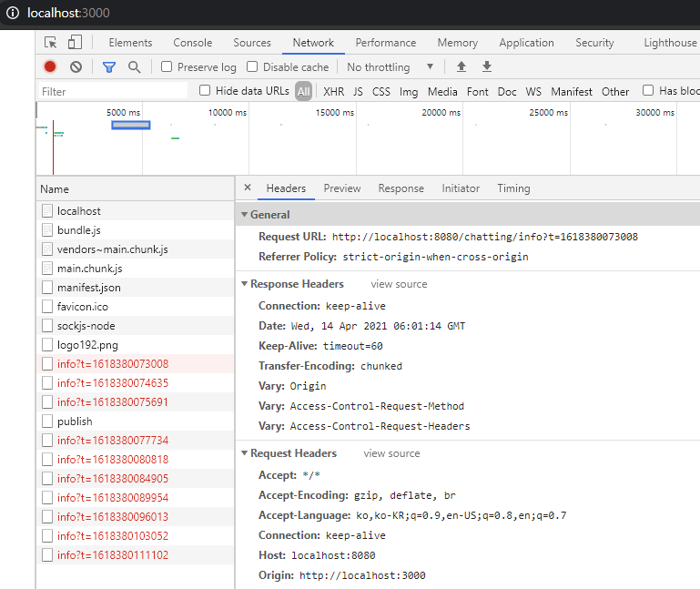The width and height of the screenshot is (700, 589).
Task: Switch to the Timing detail tab
Action: pyautogui.click(x=513, y=188)
